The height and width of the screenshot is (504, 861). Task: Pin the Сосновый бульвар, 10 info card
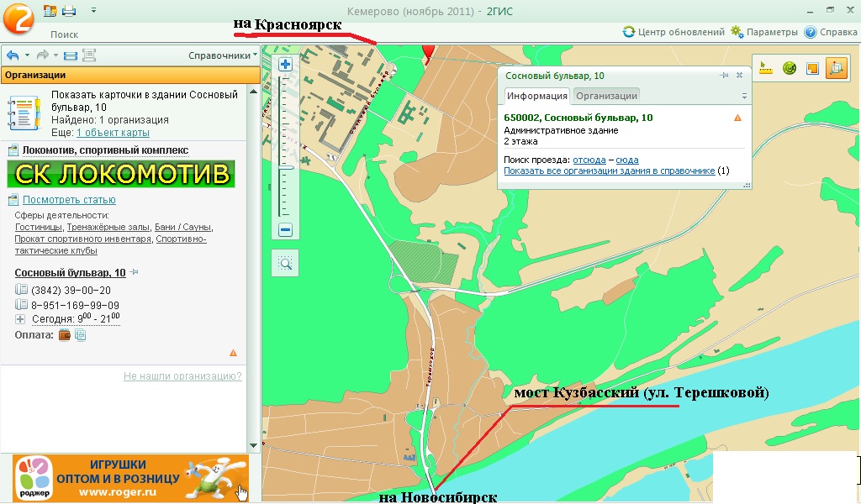point(724,76)
